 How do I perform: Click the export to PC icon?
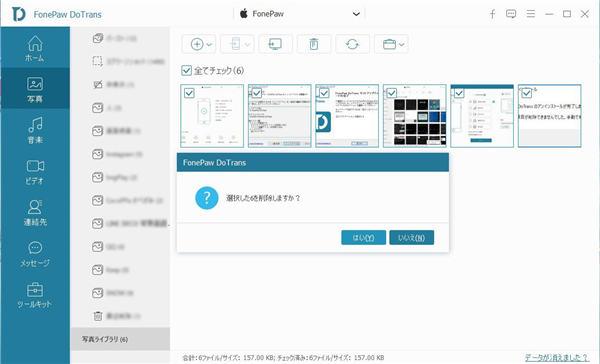(x=275, y=44)
